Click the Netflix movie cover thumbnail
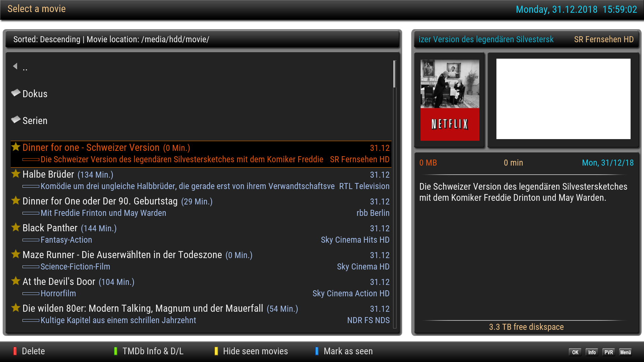The width and height of the screenshot is (644, 362). (450, 100)
